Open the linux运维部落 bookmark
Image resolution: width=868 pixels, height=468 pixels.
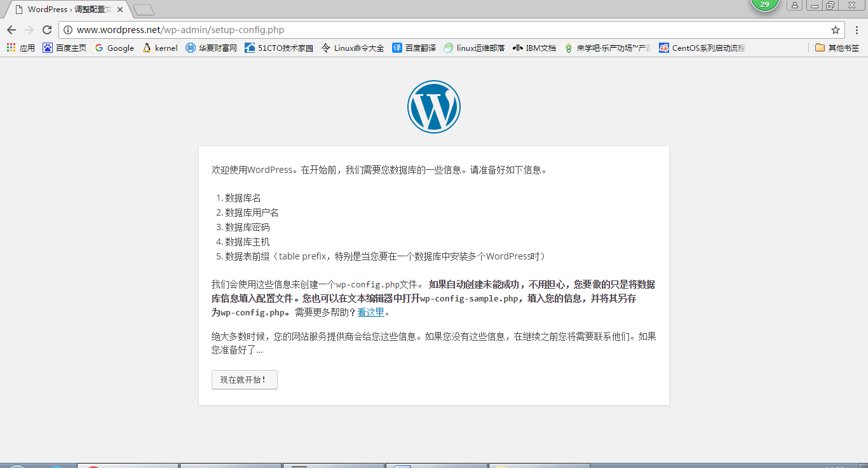[475, 48]
